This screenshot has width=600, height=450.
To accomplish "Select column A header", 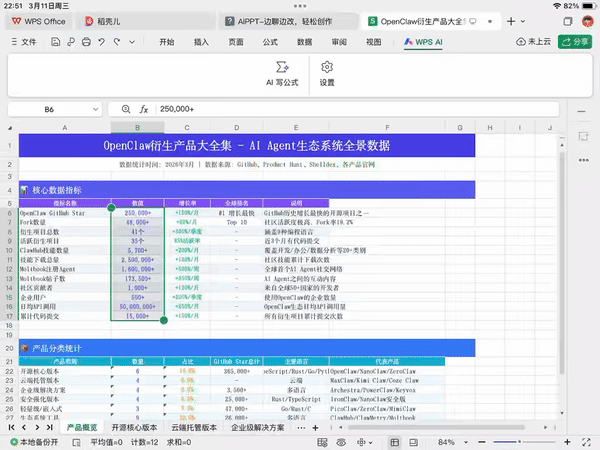I will tap(65, 128).
